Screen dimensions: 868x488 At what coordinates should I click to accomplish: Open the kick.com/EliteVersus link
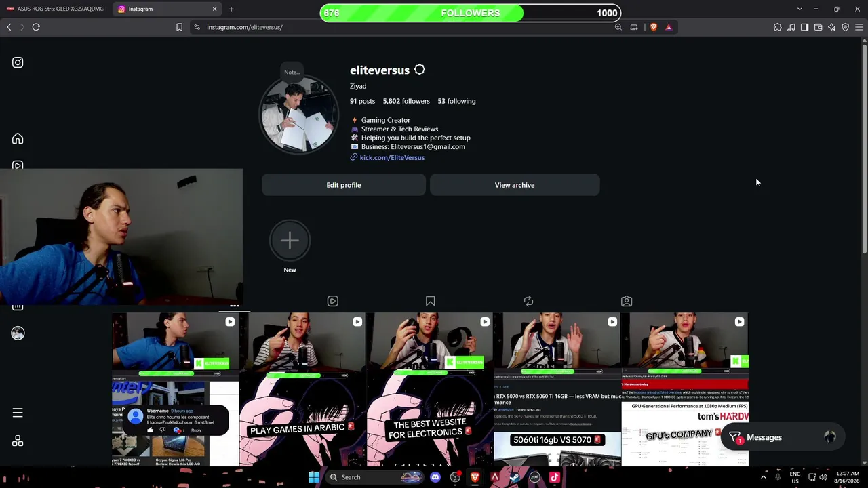392,157
